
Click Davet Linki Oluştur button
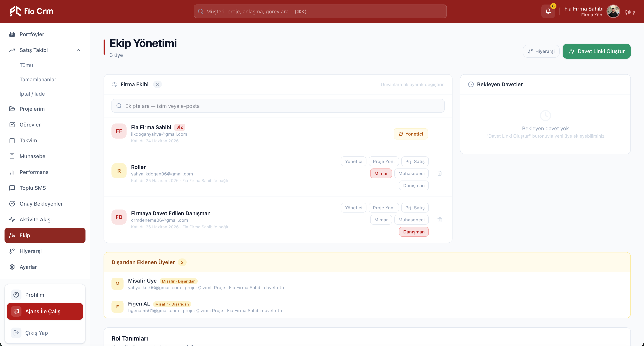(x=597, y=51)
